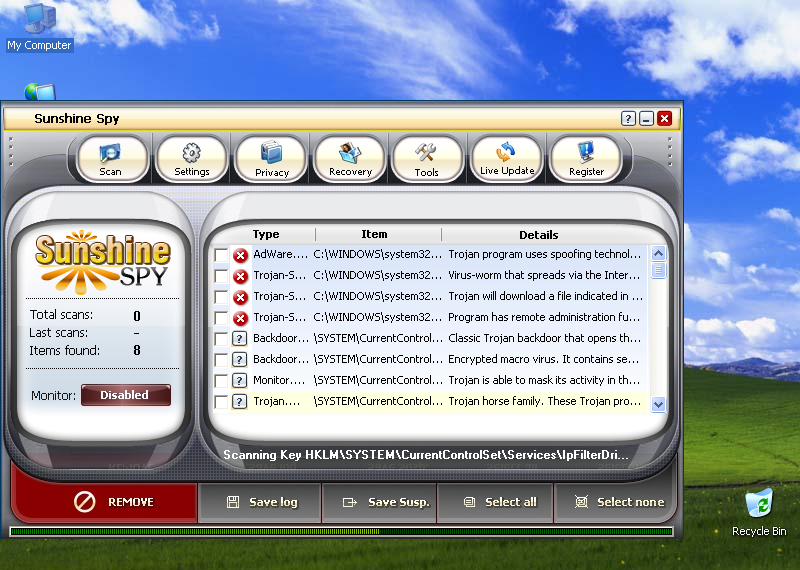Check the AdWare row checkbox
Image resolution: width=800 pixels, height=570 pixels.
[x=221, y=255]
